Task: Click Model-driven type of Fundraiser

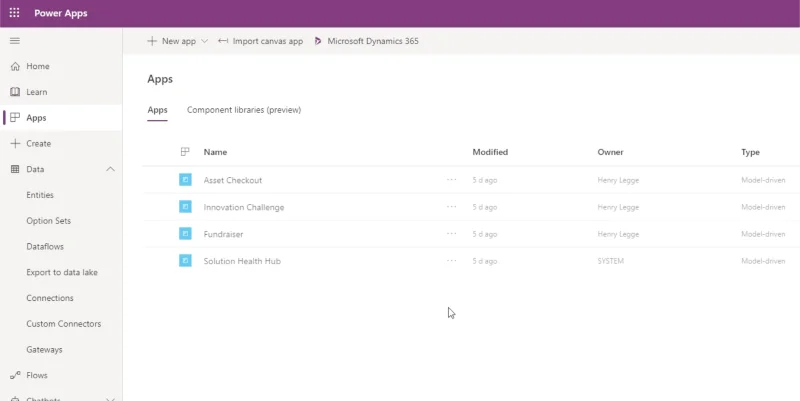Action: pyautogui.click(x=763, y=234)
